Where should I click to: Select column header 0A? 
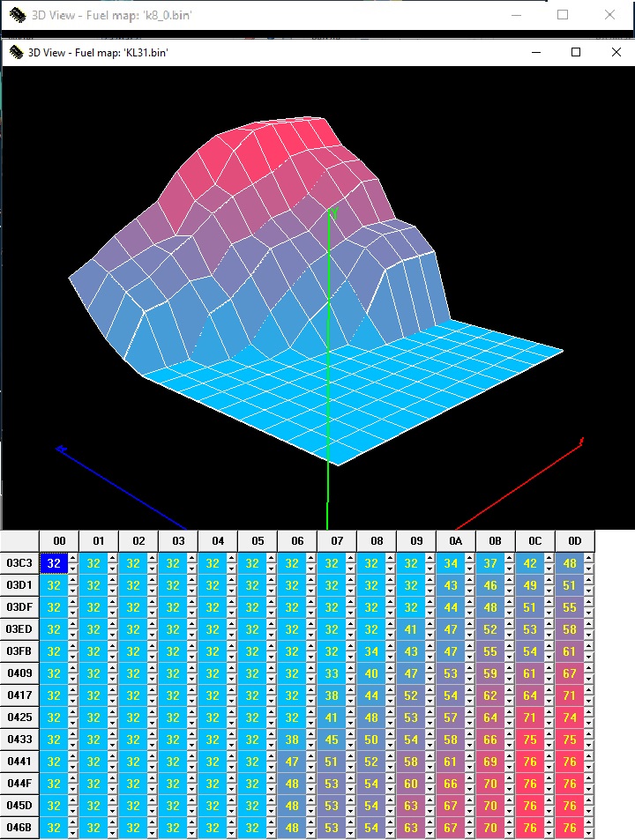455,540
